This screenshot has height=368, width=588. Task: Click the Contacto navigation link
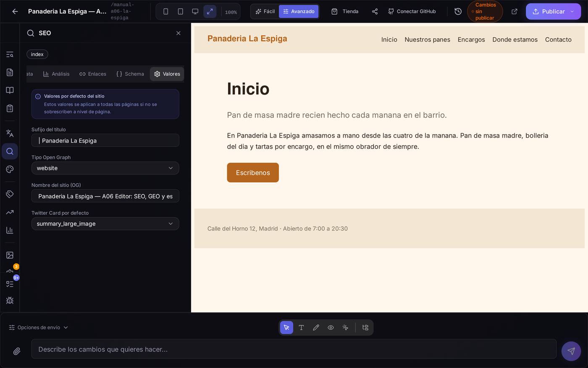click(x=558, y=40)
